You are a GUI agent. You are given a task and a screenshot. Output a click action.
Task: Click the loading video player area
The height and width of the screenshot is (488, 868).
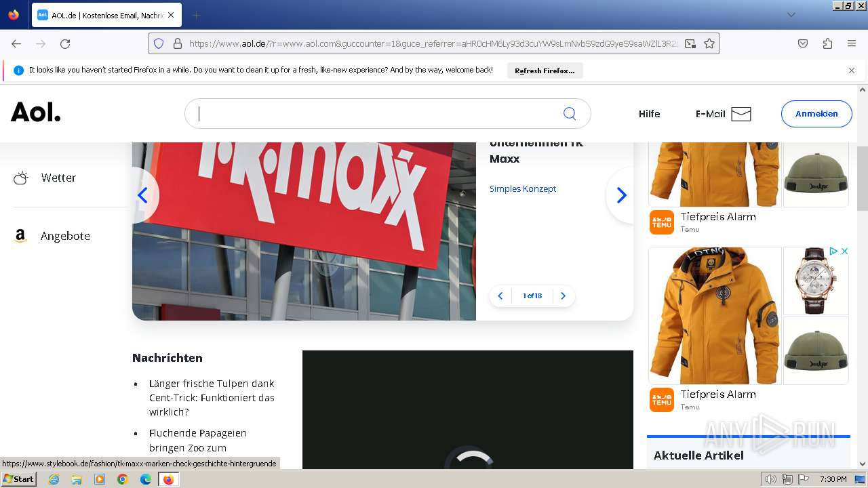(468, 409)
